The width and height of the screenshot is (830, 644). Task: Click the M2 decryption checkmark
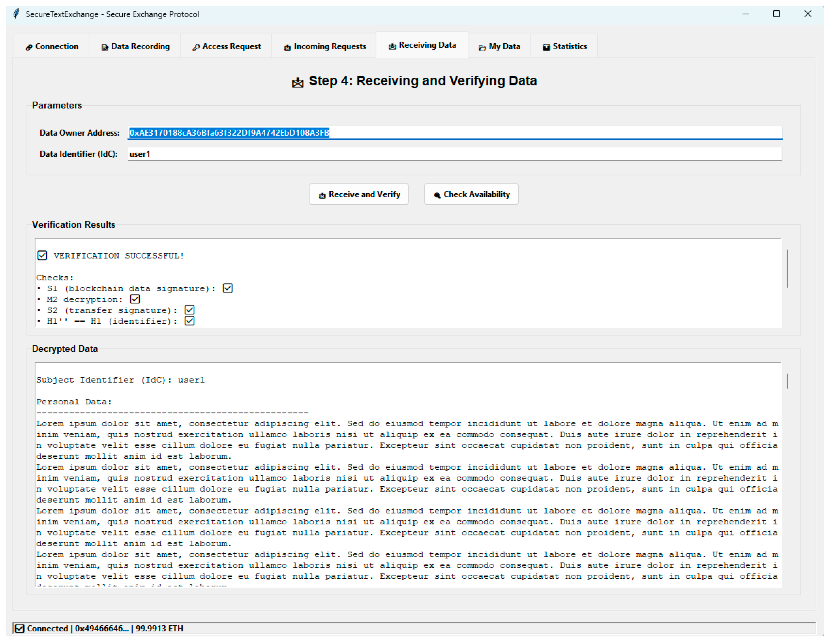pos(135,299)
